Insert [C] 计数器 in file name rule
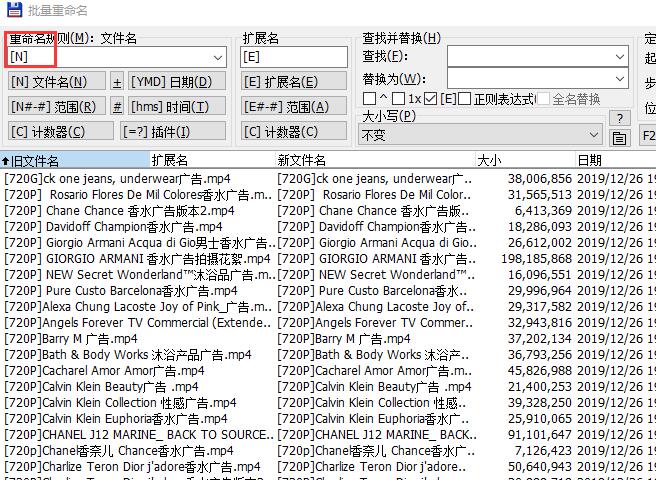The width and height of the screenshot is (656, 480). click(x=61, y=132)
